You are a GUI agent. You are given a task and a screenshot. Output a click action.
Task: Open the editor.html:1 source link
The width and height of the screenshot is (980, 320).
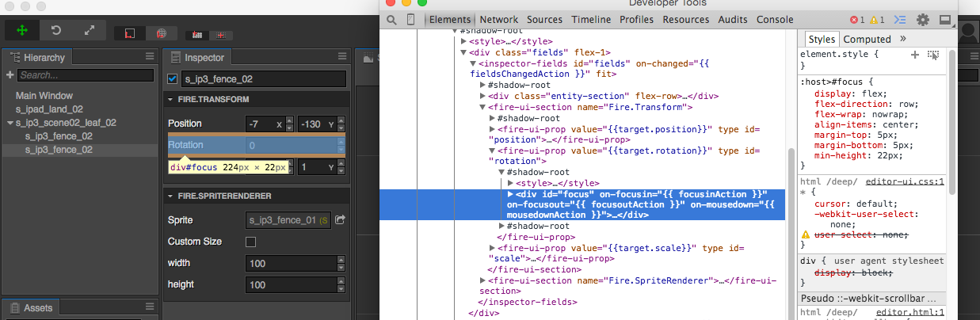910,313
